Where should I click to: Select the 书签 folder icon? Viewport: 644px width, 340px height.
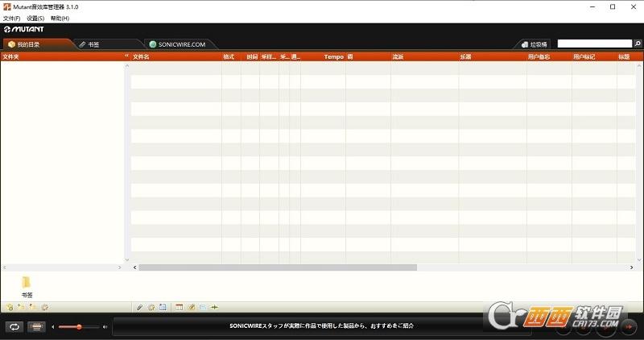[x=27, y=282]
